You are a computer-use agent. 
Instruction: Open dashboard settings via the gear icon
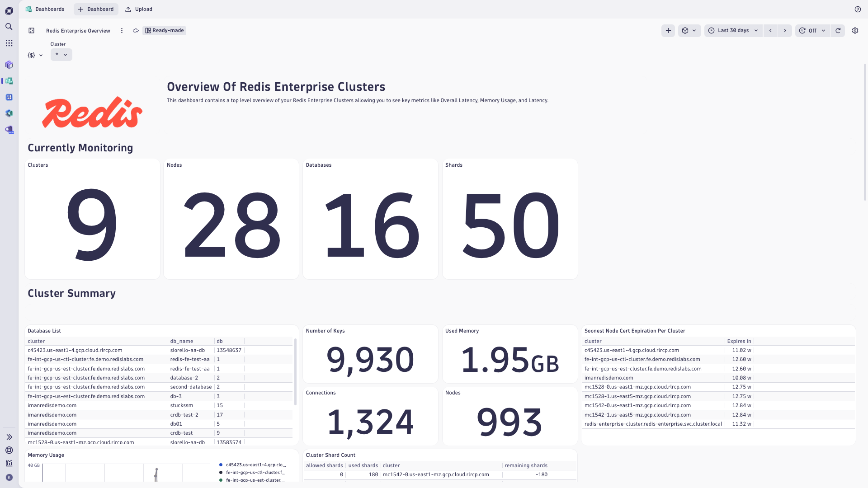(x=855, y=31)
